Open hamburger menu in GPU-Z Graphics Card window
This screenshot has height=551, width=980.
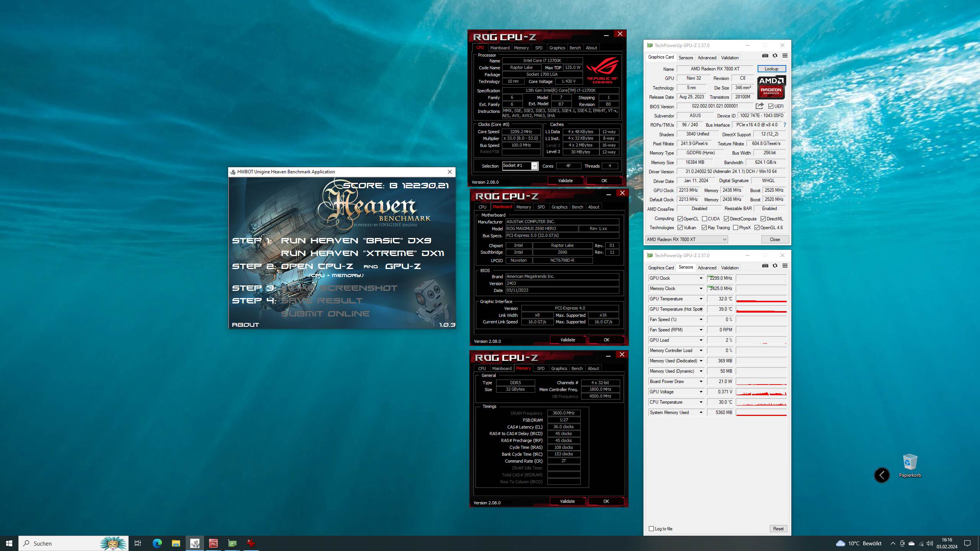785,55
